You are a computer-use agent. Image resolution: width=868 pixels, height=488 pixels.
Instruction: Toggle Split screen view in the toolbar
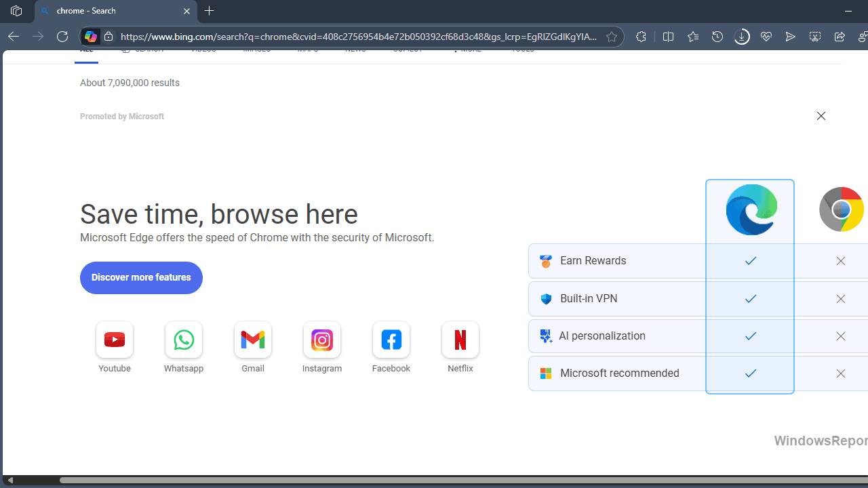pyautogui.click(x=668, y=37)
